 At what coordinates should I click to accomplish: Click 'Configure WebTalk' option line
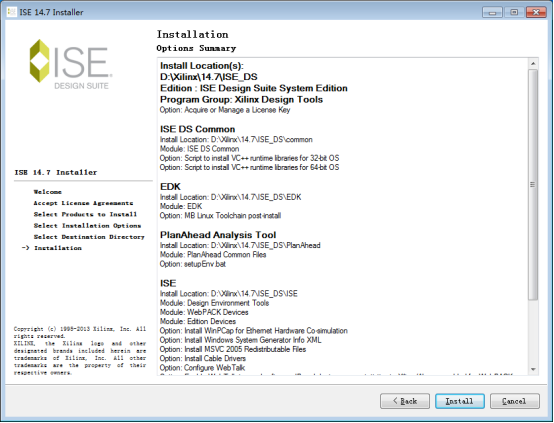[x=202, y=368]
